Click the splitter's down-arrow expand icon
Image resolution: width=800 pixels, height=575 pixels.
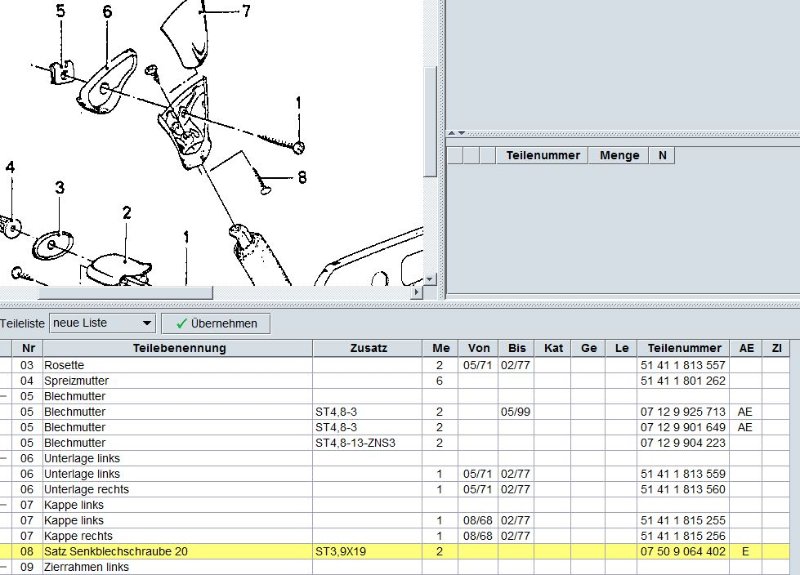click(461, 132)
